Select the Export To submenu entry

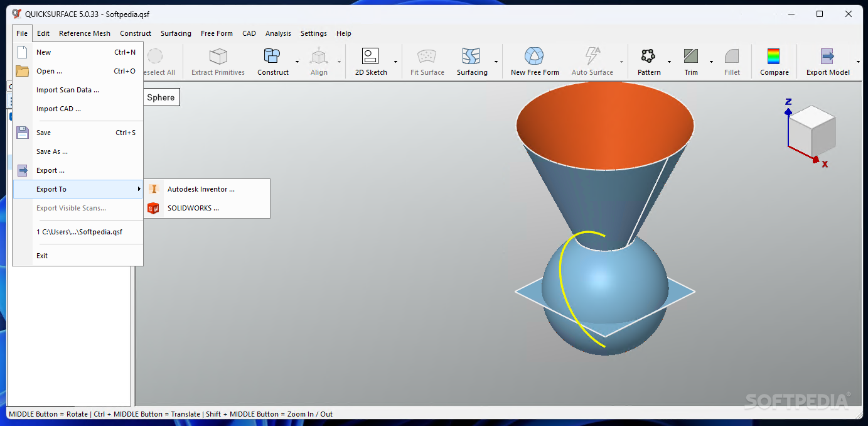click(78, 189)
